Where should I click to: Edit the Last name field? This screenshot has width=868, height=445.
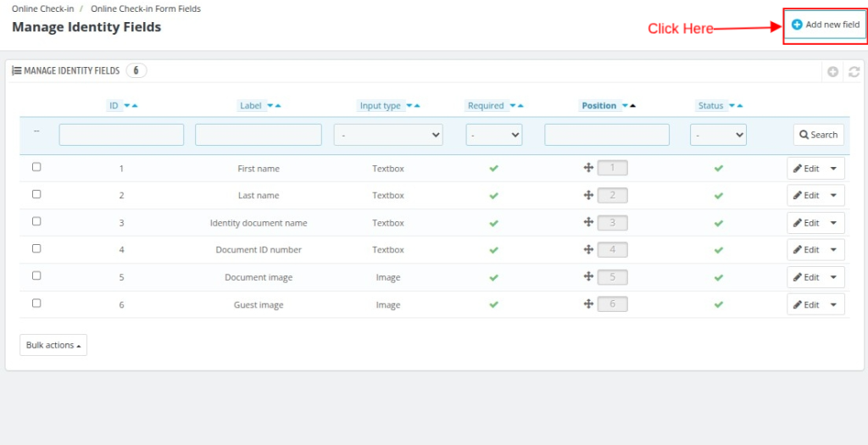pos(806,196)
